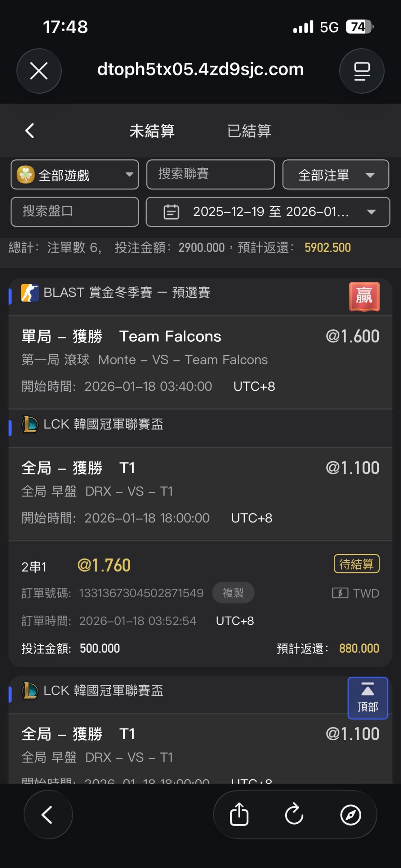The height and width of the screenshot is (868, 401).
Task: Tap the calendar icon in date filter
Action: [x=171, y=212]
